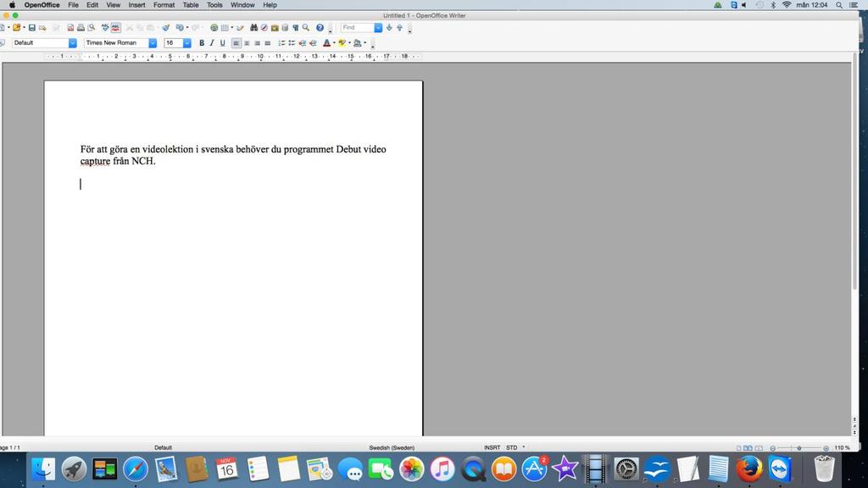This screenshot has width=868, height=488.
Task: Click Decrease Indent
Action: [x=303, y=42]
